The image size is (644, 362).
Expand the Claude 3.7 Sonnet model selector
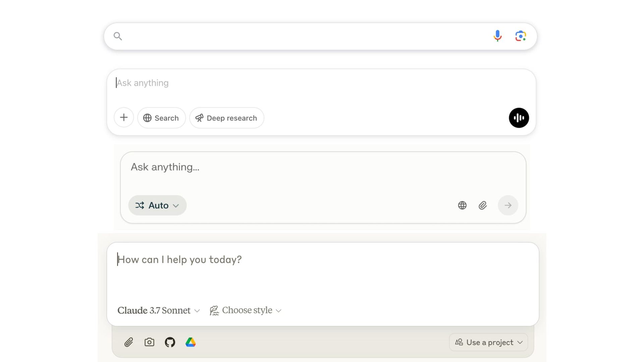[159, 310]
